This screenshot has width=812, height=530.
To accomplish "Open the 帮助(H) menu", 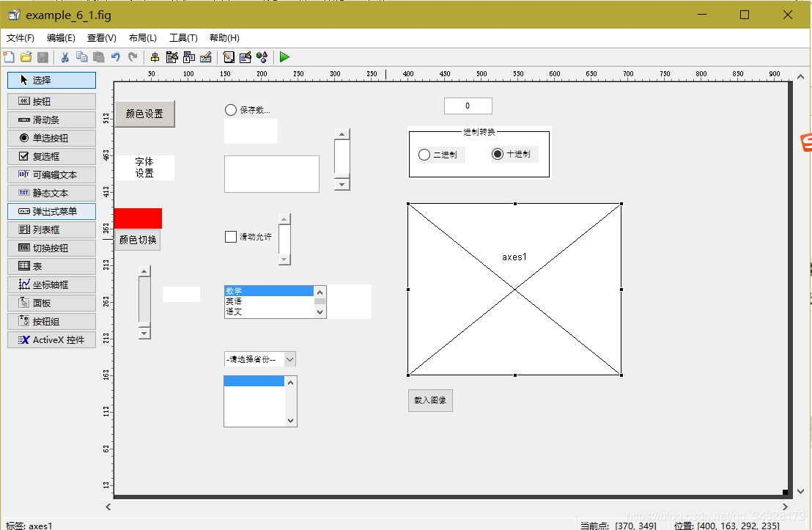I will click(x=224, y=38).
